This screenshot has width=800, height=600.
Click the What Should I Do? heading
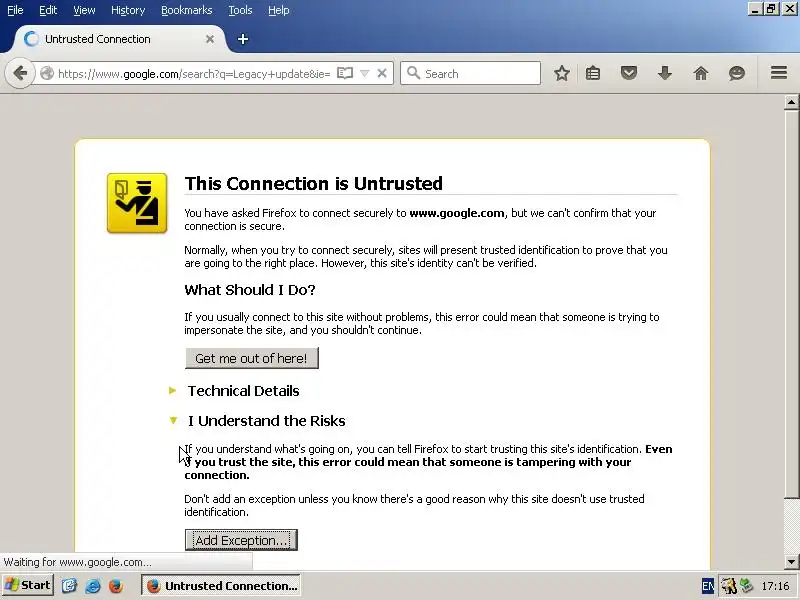click(x=250, y=290)
